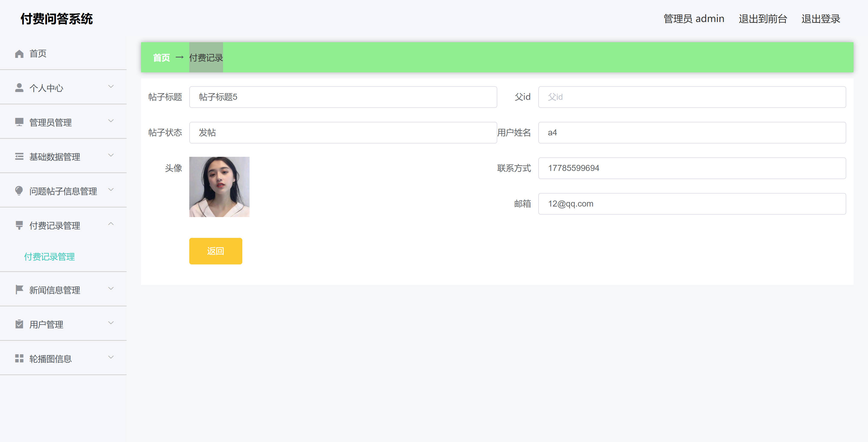Click the 首页 breadcrumb link

(x=162, y=58)
